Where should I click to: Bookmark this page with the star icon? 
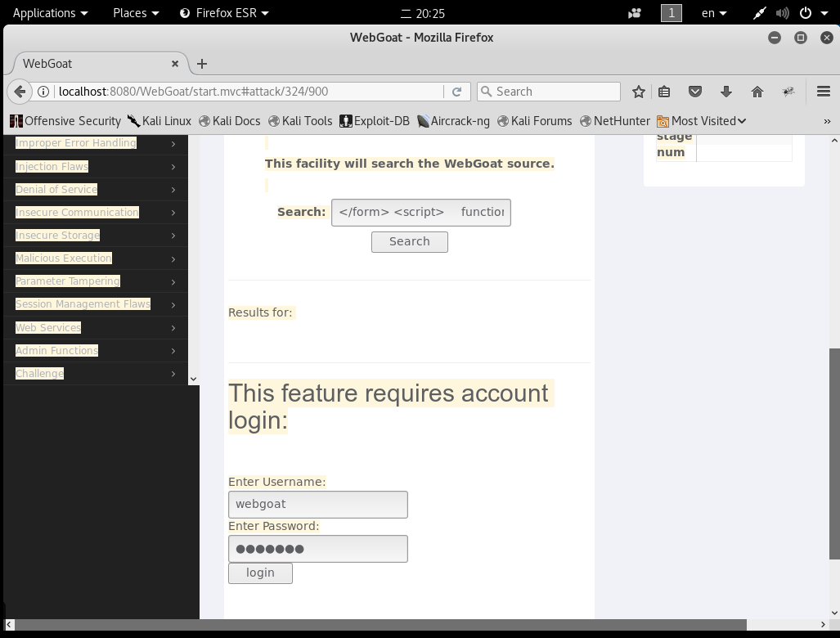click(x=638, y=92)
